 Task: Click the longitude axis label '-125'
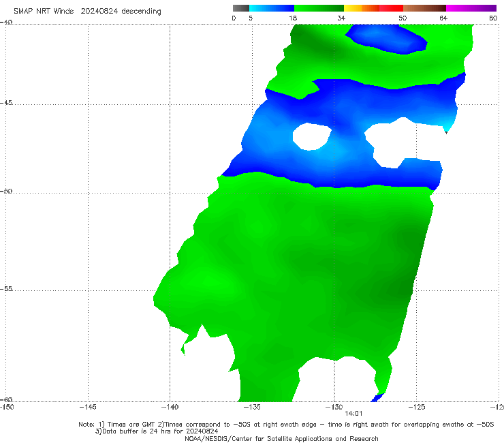click(416, 407)
